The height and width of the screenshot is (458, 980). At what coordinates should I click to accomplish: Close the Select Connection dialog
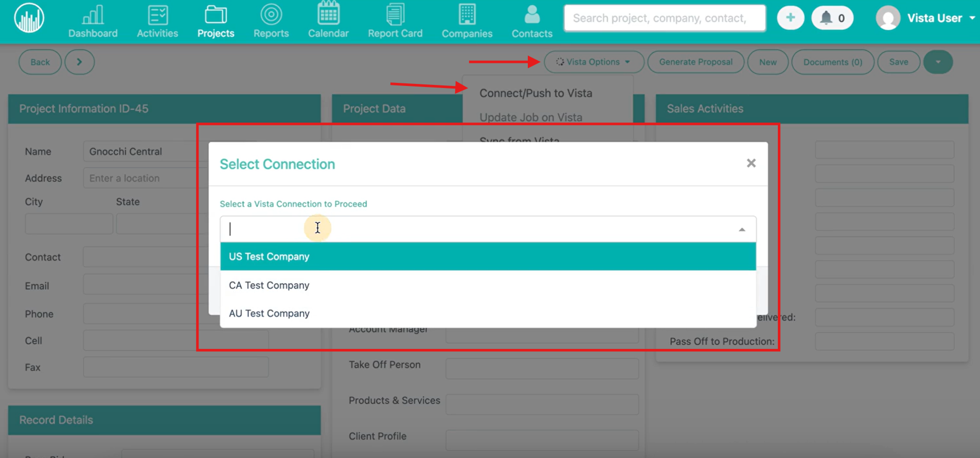coord(751,163)
